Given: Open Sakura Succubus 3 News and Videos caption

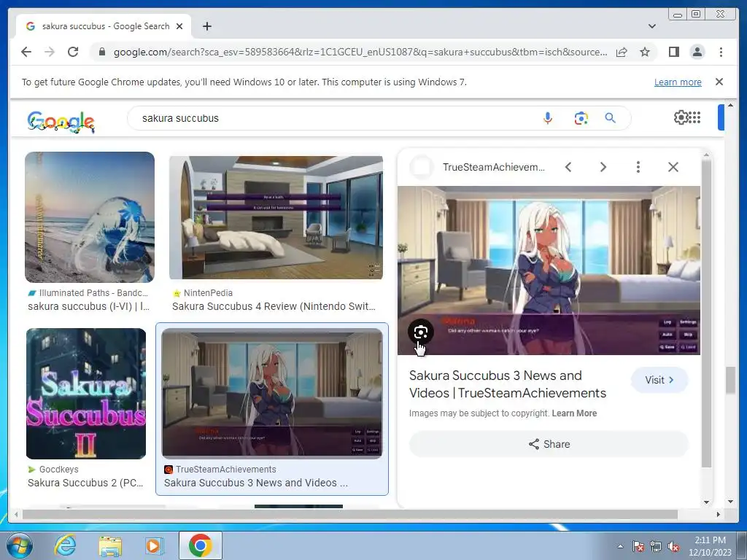Looking at the screenshot, I should [256, 483].
